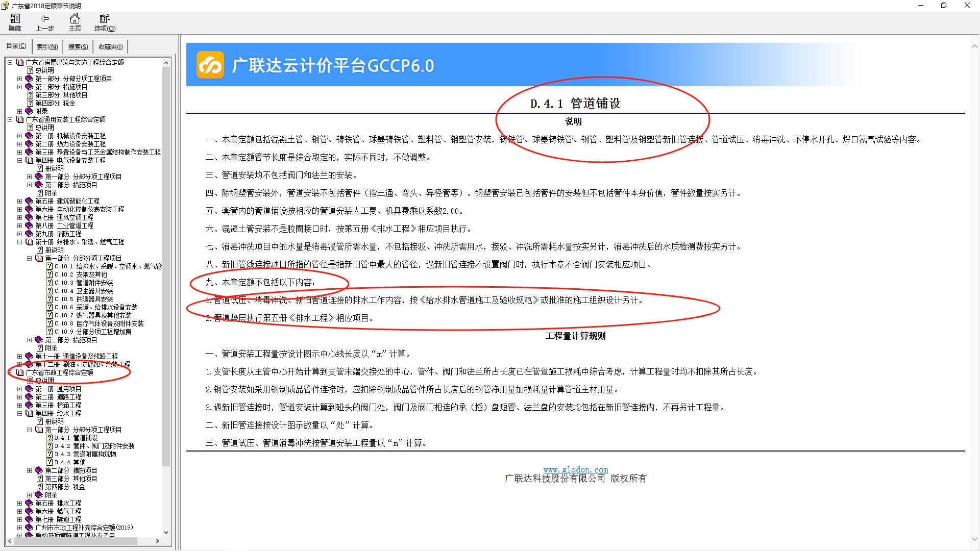Image resolution: width=980 pixels, height=551 pixels.
Task: Open 第三部分 其他项目 under 给水工程
Action: pos(71,479)
